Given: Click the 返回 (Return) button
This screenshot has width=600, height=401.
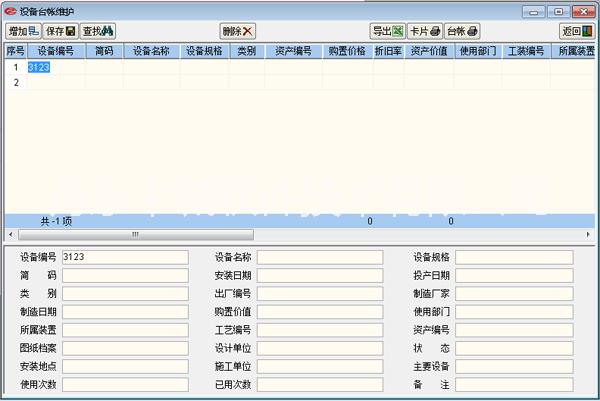Looking at the screenshot, I should pyautogui.click(x=577, y=31).
